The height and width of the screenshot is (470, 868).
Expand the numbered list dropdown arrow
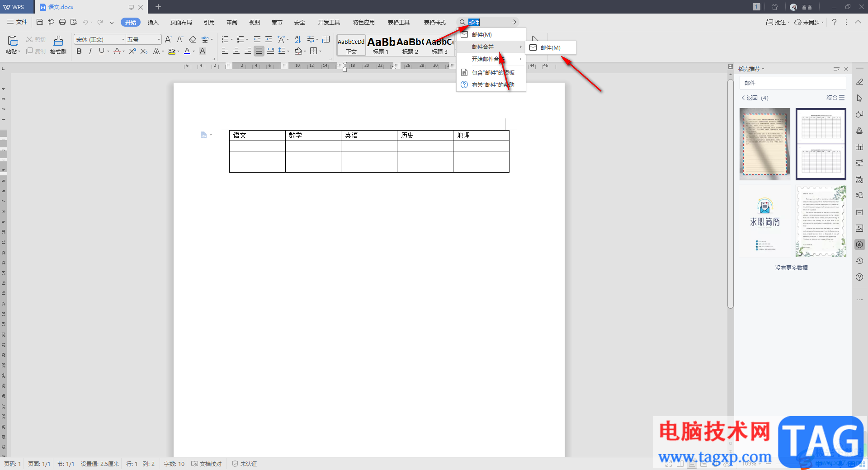click(x=247, y=40)
